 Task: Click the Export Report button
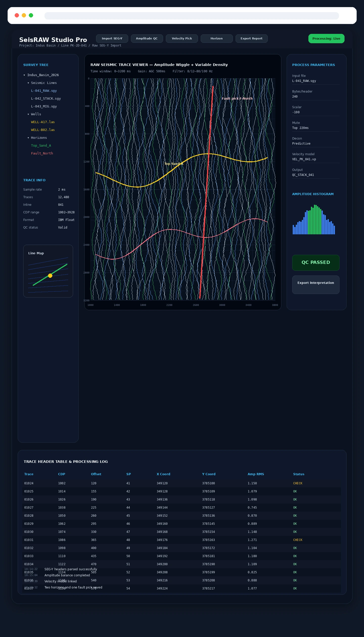click(x=252, y=38)
